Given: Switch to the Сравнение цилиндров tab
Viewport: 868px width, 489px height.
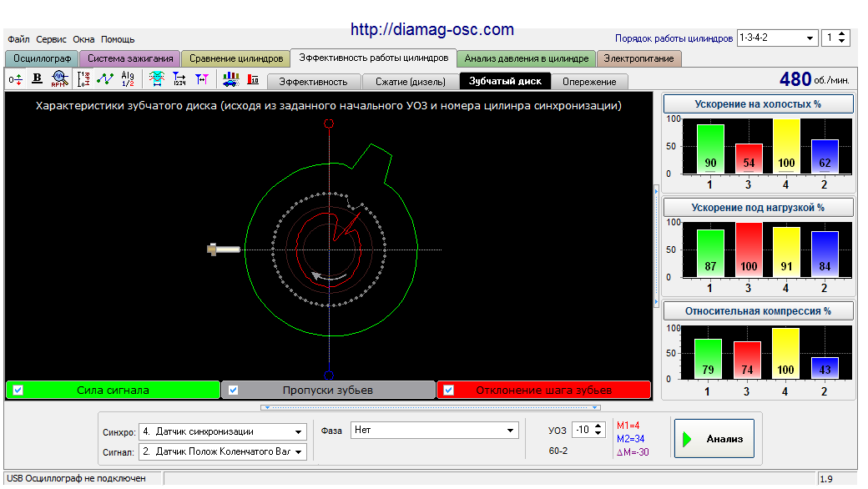Looking at the screenshot, I should [x=236, y=58].
